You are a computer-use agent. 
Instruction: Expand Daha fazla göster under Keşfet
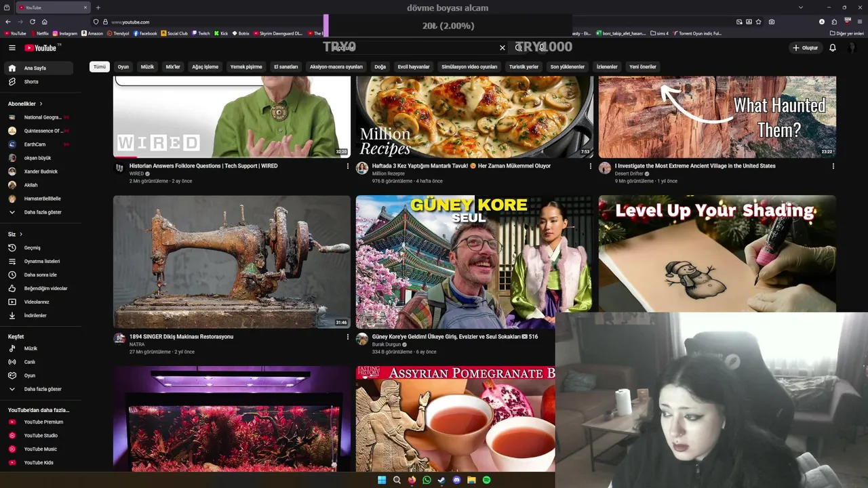(x=37, y=389)
